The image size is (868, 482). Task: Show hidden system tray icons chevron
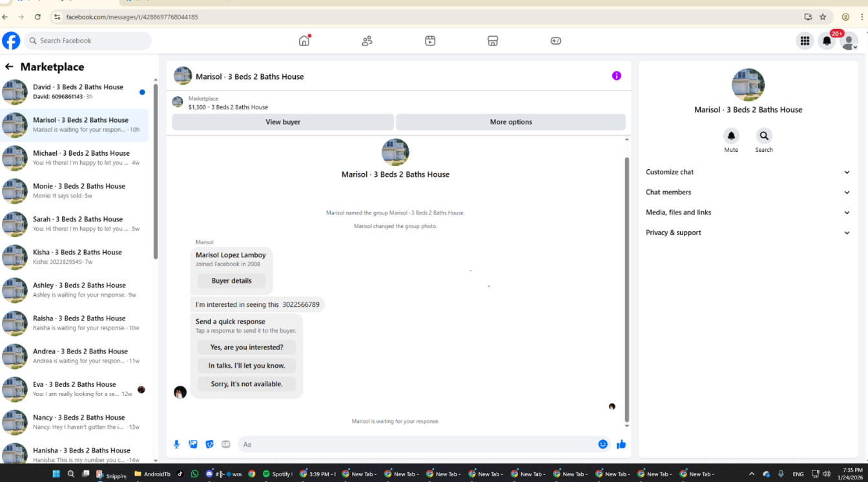click(x=751, y=474)
